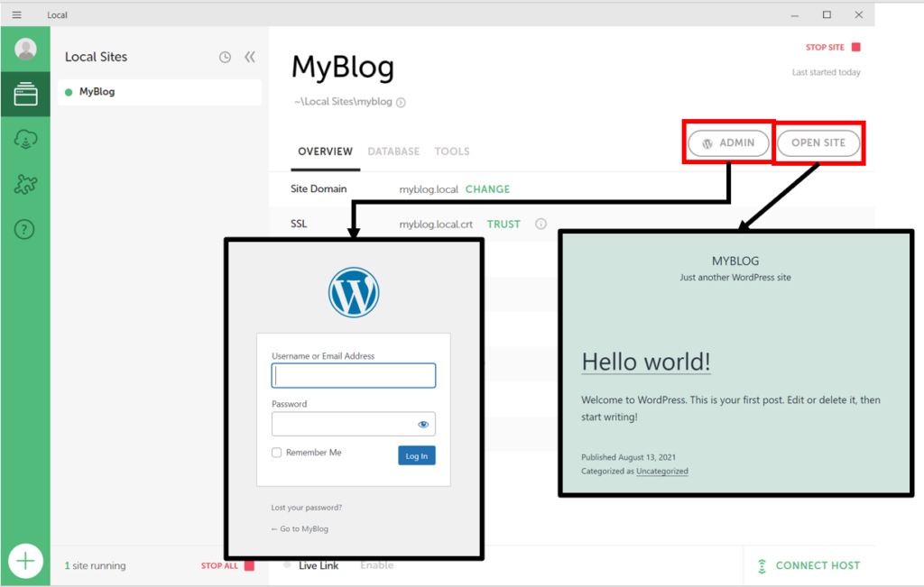
Task: Focus the Password input field
Action: click(x=354, y=424)
